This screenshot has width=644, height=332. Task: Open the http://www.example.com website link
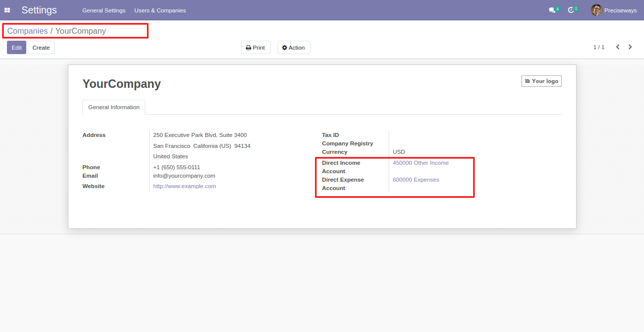click(x=184, y=186)
